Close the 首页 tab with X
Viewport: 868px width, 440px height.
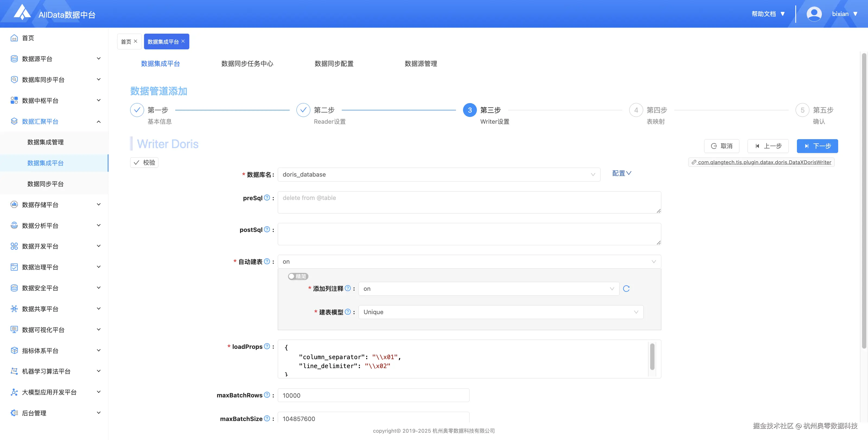(x=135, y=41)
